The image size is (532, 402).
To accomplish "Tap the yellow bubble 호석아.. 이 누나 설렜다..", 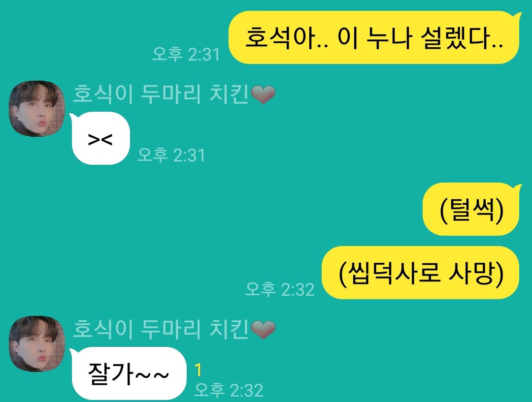I will tap(374, 37).
